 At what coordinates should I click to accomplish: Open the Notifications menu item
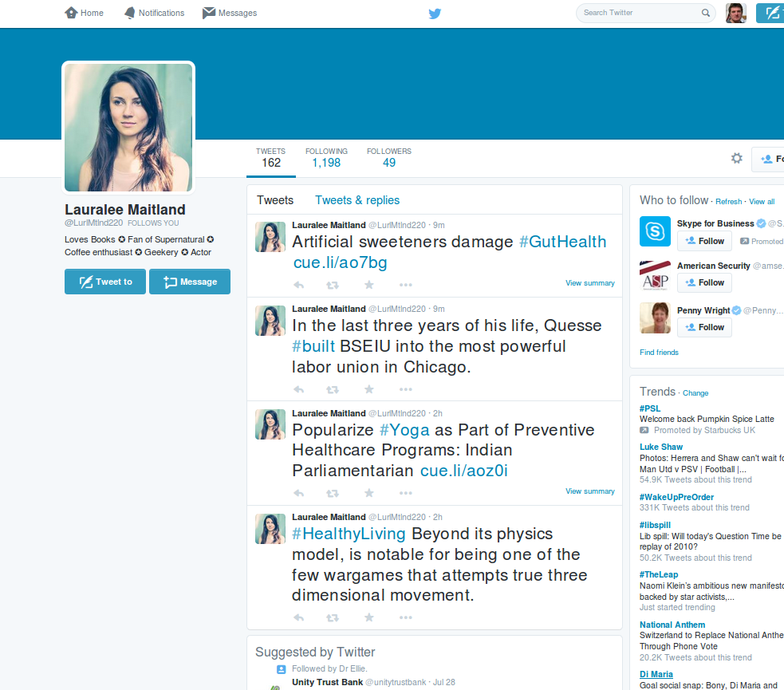pos(154,13)
